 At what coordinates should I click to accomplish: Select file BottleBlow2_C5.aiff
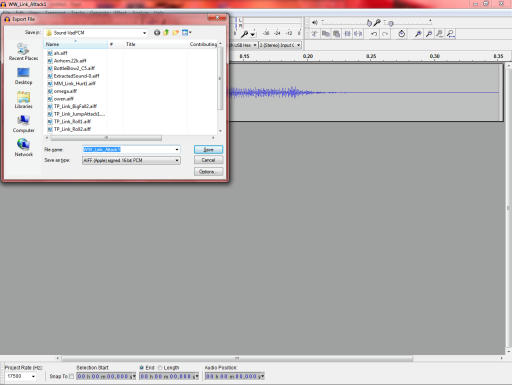click(71, 68)
